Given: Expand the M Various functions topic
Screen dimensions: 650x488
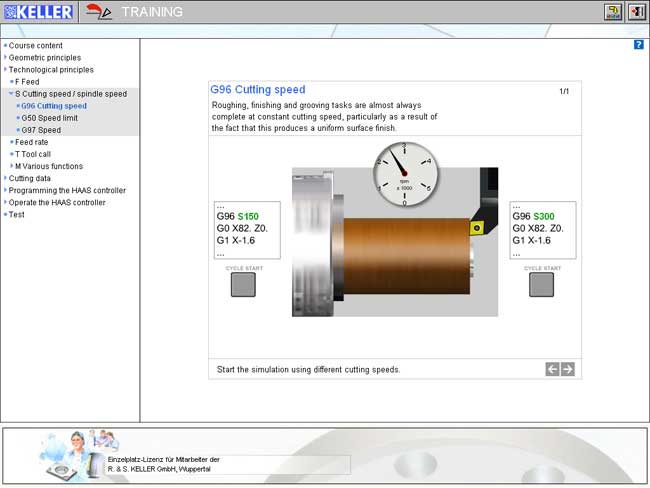Looking at the screenshot, I should pos(49,166).
